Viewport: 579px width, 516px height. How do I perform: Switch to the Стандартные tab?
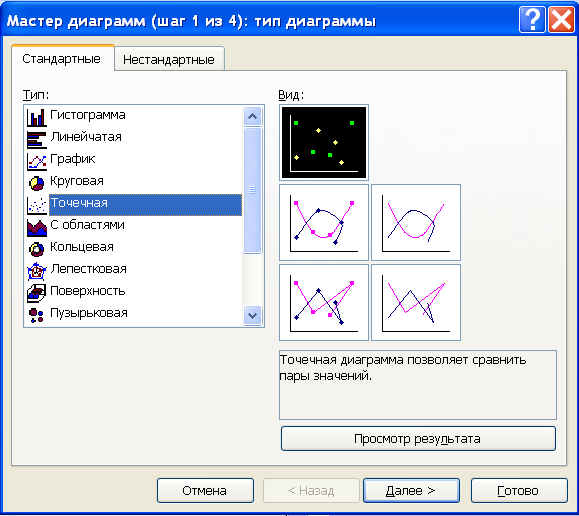pos(62,59)
